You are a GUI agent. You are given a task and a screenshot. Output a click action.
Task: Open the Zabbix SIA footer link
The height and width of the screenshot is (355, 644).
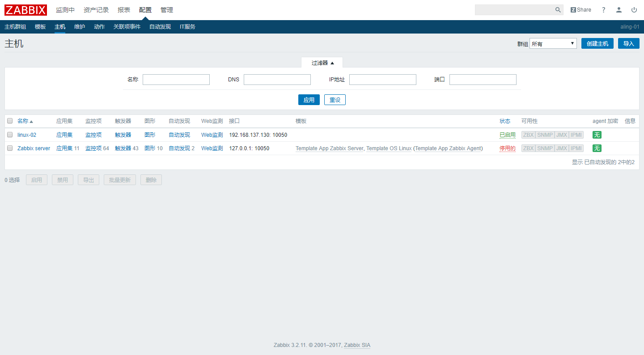point(357,345)
